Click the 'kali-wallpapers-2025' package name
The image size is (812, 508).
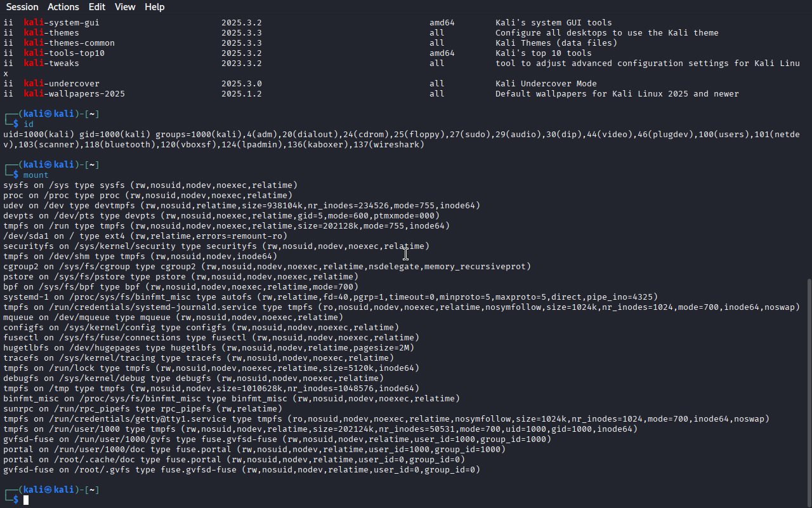tap(74, 94)
